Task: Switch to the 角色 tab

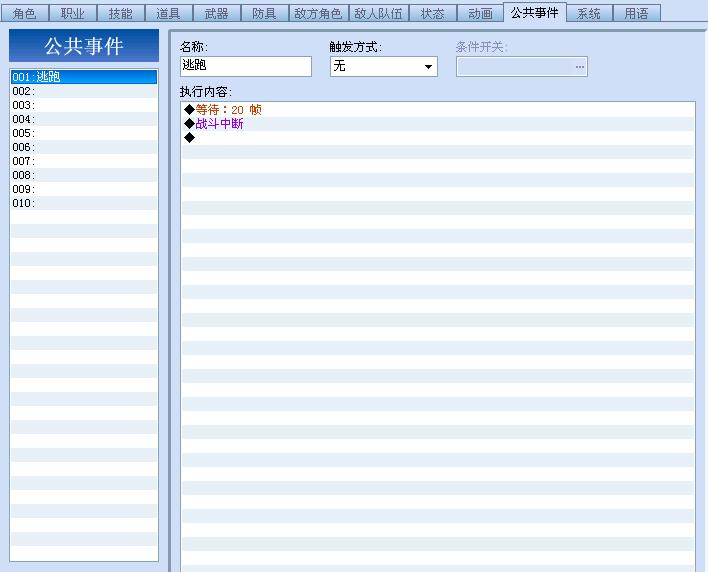Action: (x=24, y=14)
